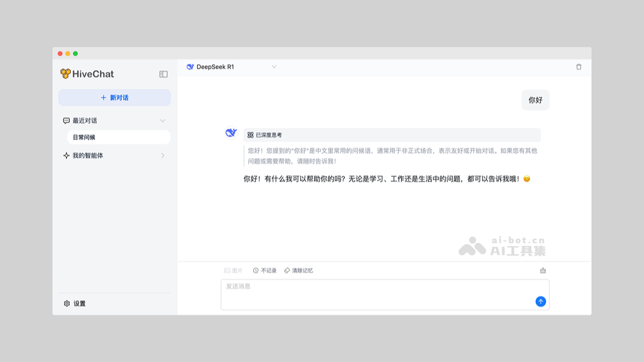Click the 最近对话 chat bubble icon

pyautogui.click(x=66, y=121)
